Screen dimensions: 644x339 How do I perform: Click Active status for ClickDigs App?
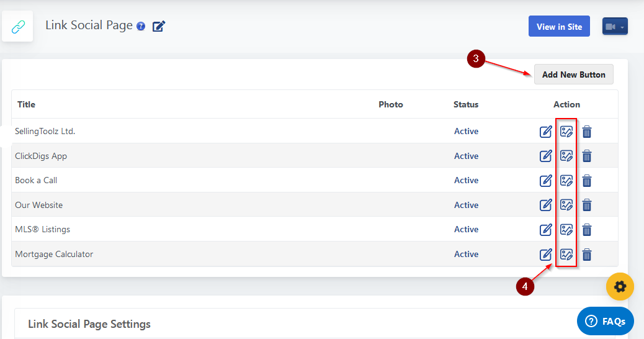[466, 156]
